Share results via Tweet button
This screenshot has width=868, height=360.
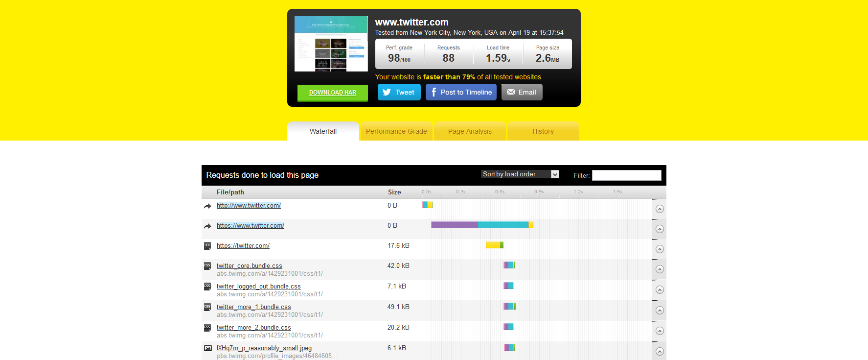coord(399,92)
